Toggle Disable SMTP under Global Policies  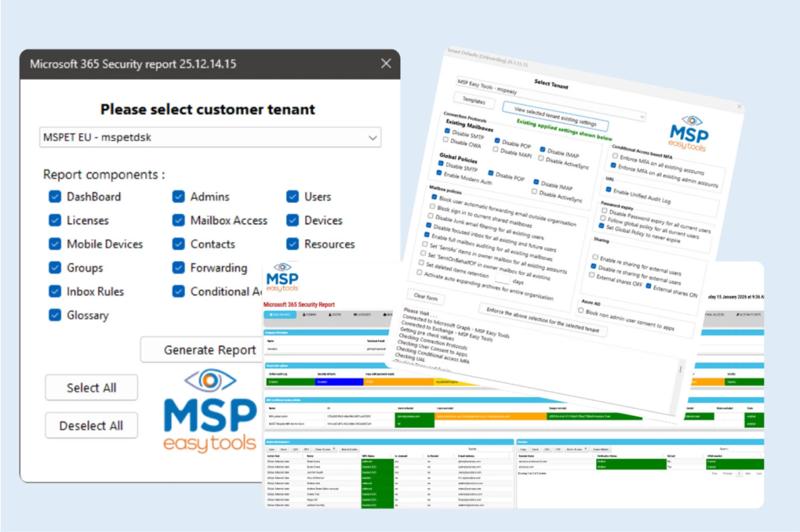click(441, 164)
